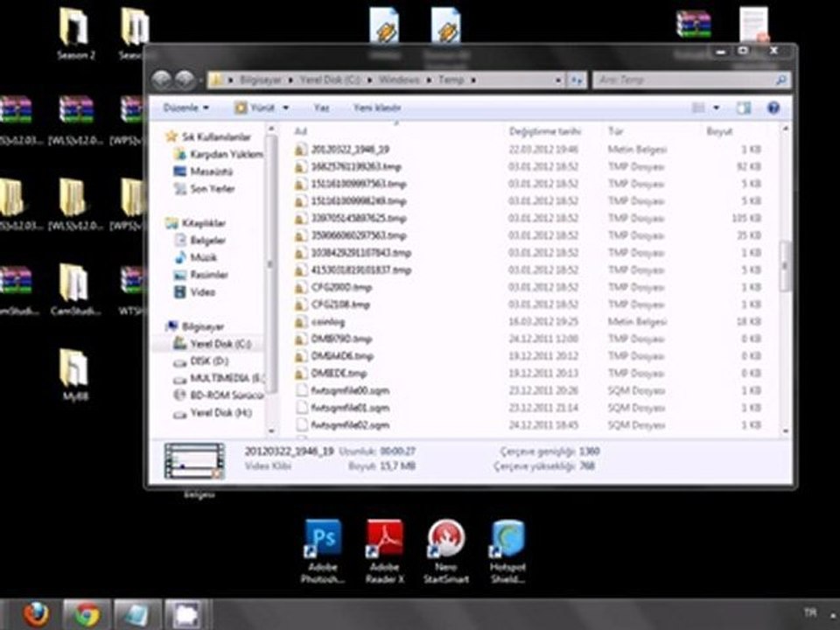Click the Yeni klasör button

tap(376, 108)
